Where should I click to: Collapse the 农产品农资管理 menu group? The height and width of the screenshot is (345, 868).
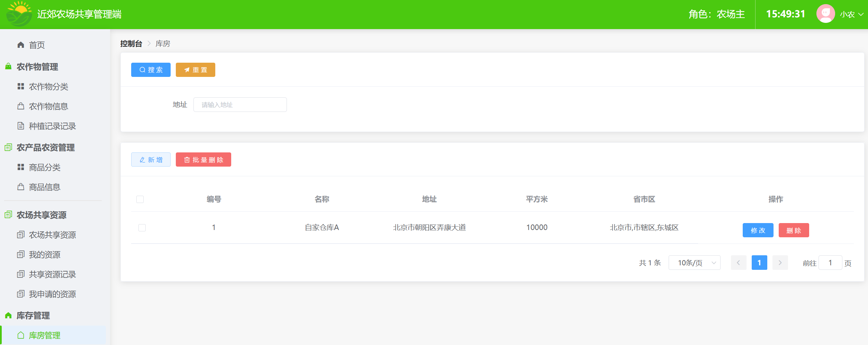pyautogui.click(x=45, y=147)
